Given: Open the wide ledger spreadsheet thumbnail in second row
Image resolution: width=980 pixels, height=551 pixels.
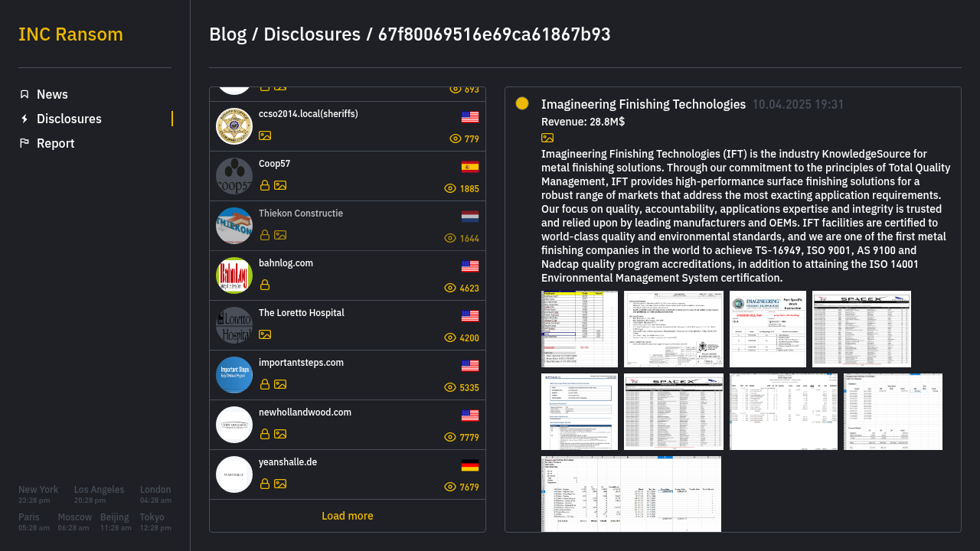Looking at the screenshot, I should coord(783,412).
